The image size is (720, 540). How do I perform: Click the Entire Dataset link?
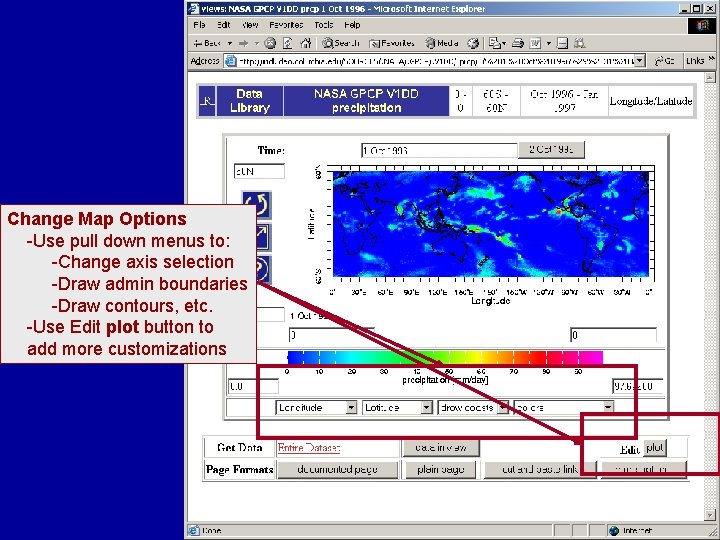pos(309,448)
